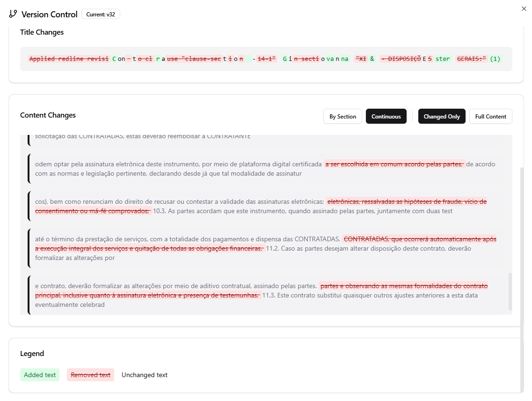Click the version control branch icon
Screen dimensions: 532x401
click(x=13, y=14)
